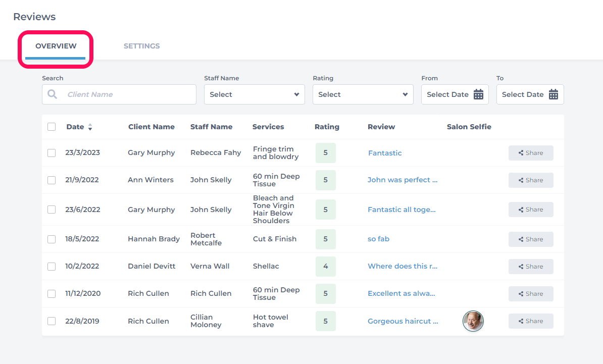Click the Staff Name column header
This screenshot has width=603, height=364.
click(x=211, y=127)
